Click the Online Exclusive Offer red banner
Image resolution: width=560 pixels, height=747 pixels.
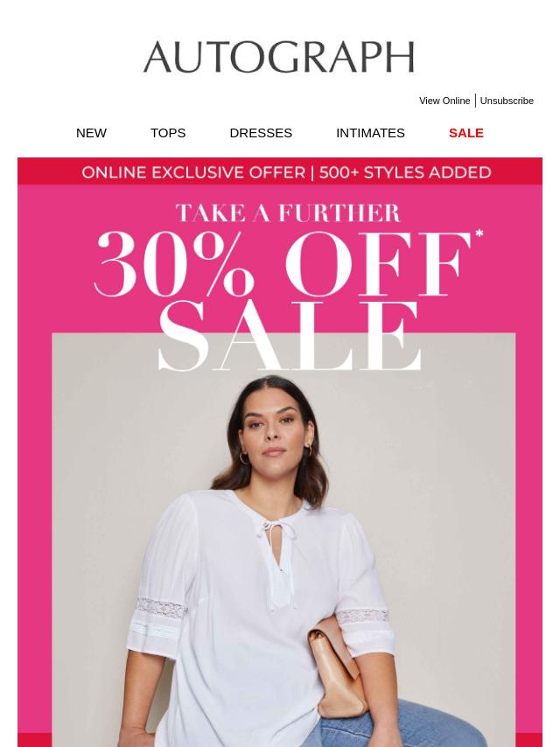click(x=280, y=171)
